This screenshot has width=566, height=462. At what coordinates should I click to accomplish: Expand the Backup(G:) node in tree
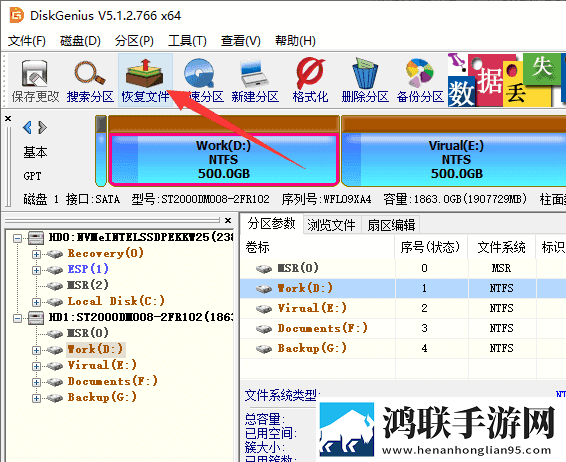(x=36, y=398)
